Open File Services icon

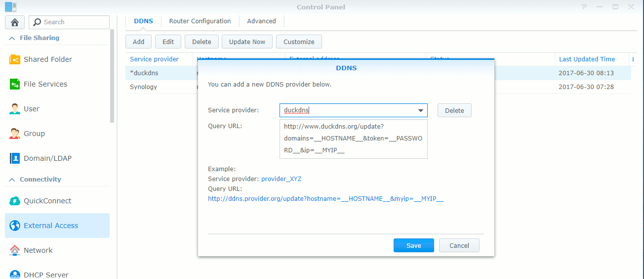[15, 84]
